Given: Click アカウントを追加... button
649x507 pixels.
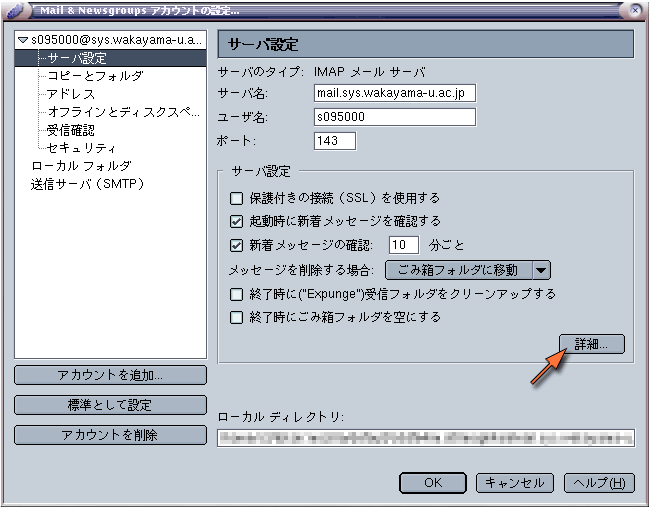Looking at the screenshot, I should 110,375.
